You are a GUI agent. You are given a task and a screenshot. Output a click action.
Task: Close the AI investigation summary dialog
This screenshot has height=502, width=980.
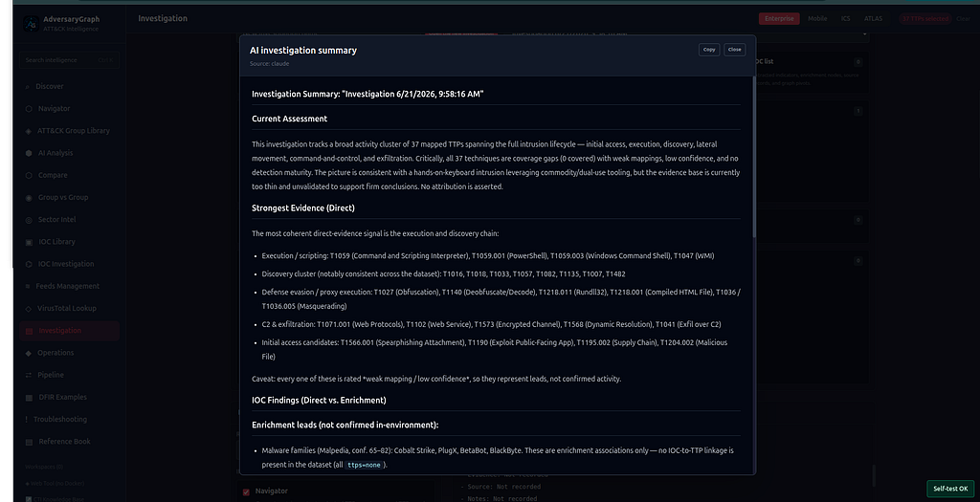coord(734,50)
